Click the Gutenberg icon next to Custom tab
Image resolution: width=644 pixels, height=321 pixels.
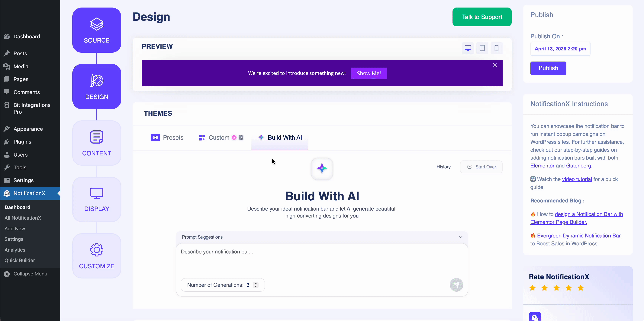click(x=240, y=137)
